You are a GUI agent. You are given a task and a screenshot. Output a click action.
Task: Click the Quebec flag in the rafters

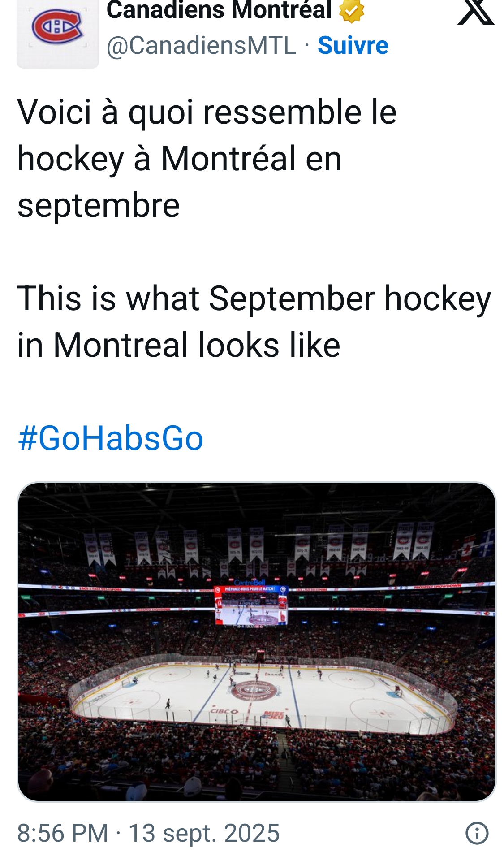click(487, 544)
